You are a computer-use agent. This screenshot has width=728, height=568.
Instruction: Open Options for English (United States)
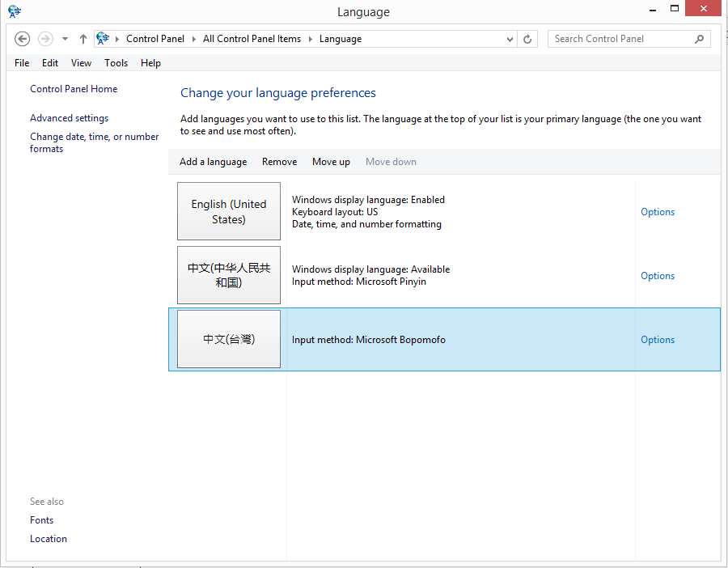(x=658, y=212)
